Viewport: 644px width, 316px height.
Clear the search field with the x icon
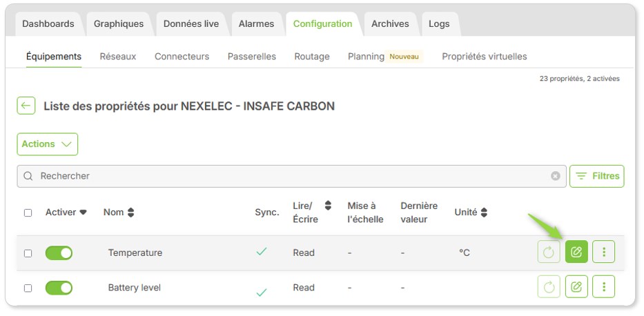(555, 176)
